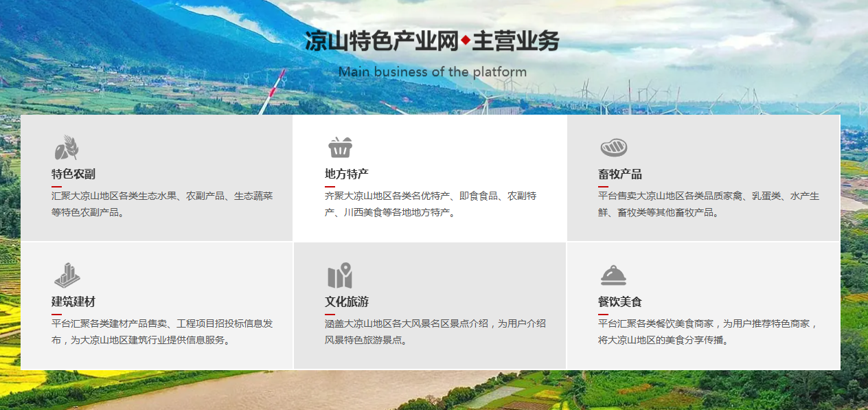
Task: Open the 地方特产 category title
Action: coord(347,174)
